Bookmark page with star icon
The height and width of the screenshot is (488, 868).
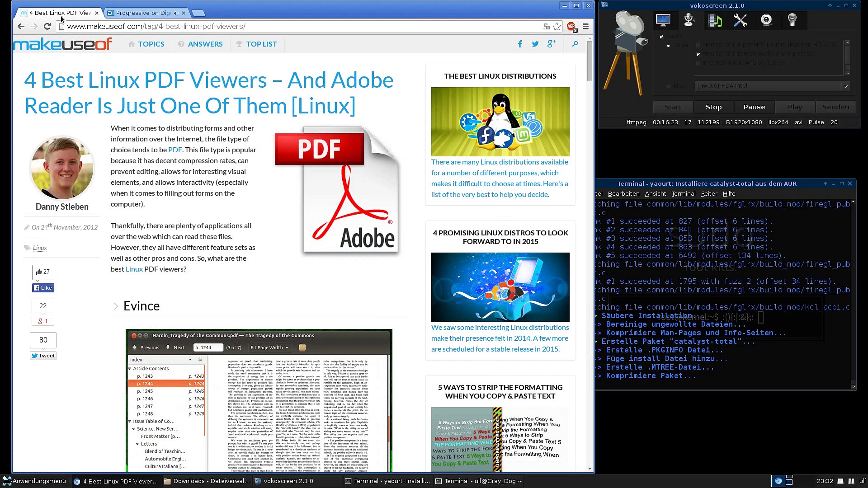(557, 27)
